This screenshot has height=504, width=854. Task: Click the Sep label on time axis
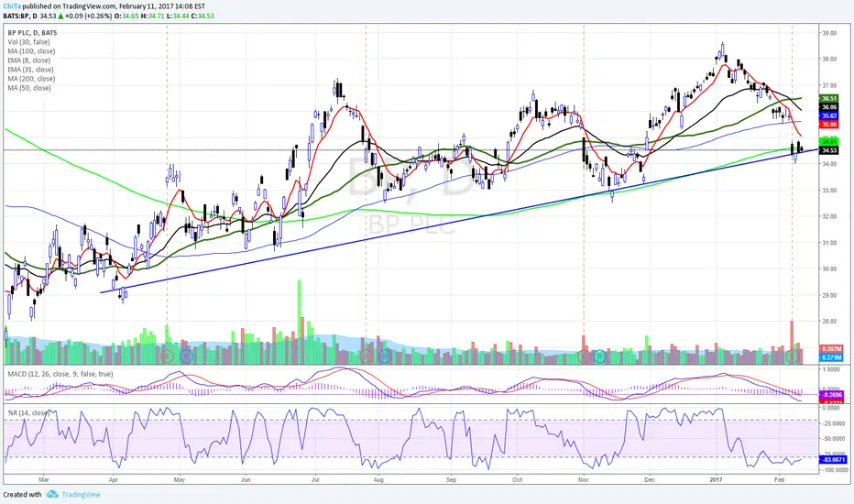(x=451, y=480)
